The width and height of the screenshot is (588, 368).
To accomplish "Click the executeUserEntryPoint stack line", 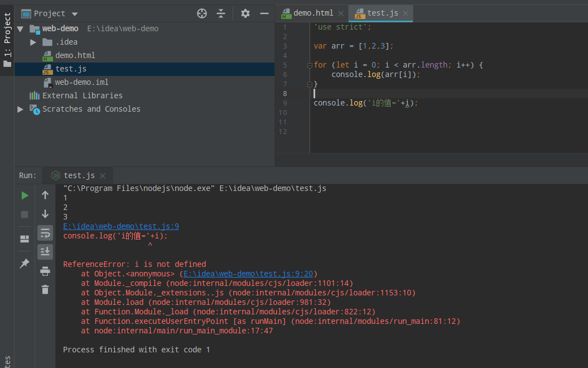I will point(271,322).
